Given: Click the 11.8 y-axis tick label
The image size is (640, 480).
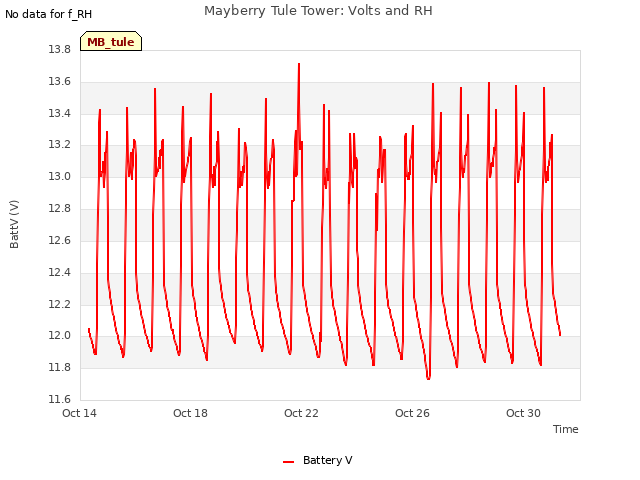Looking at the screenshot, I should [x=60, y=367].
